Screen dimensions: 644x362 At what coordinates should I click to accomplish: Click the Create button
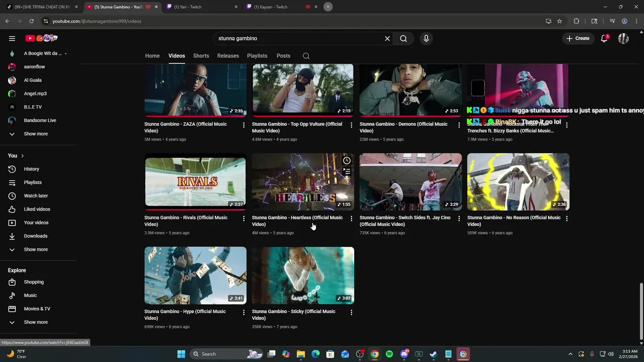click(x=578, y=38)
